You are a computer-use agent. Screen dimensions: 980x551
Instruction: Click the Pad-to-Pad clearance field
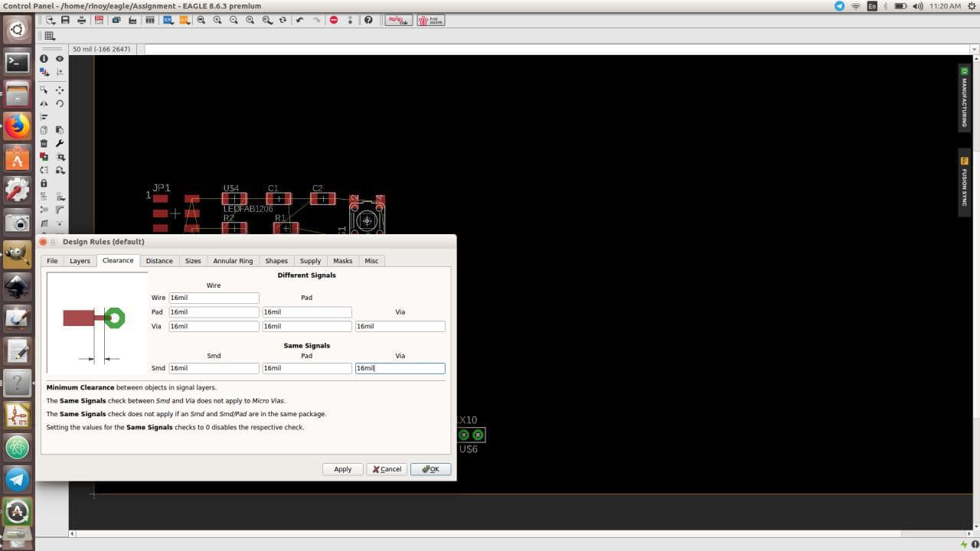point(307,312)
